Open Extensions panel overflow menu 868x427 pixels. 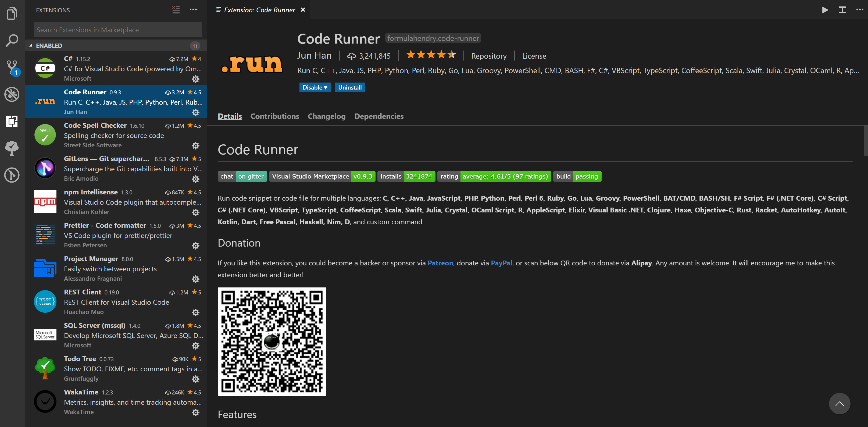tap(193, 10)
